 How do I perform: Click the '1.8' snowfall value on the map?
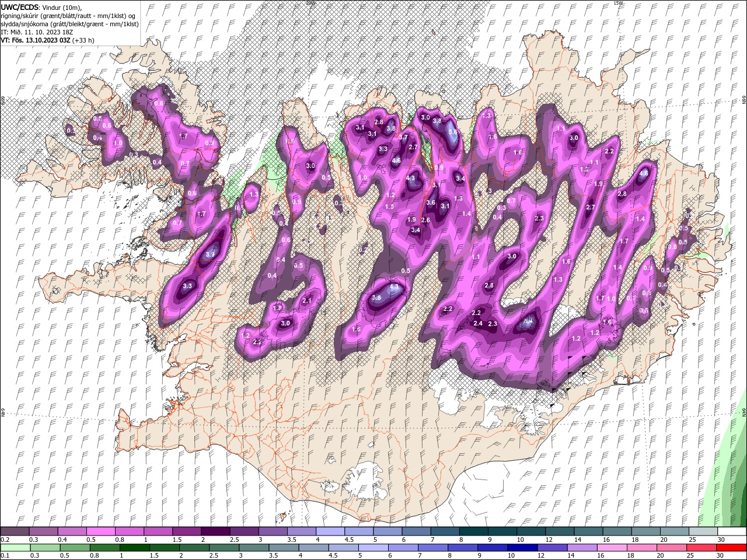coord(278,307)
